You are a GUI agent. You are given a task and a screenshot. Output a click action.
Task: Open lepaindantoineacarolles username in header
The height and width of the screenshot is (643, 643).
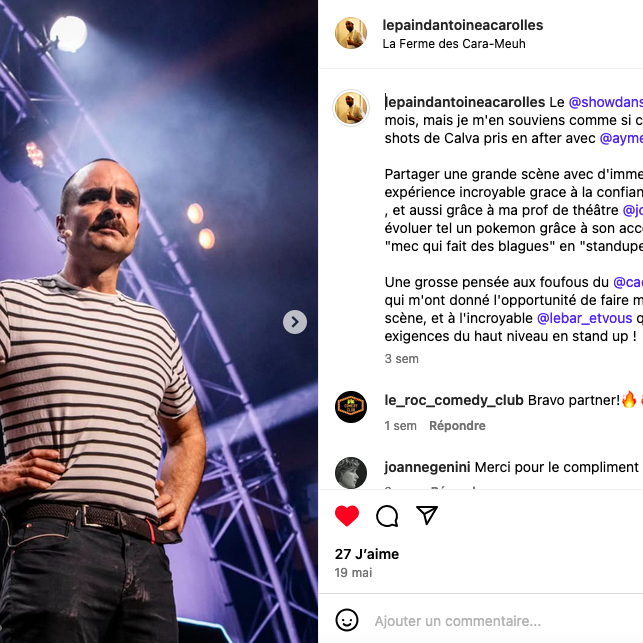click(463, 25)
